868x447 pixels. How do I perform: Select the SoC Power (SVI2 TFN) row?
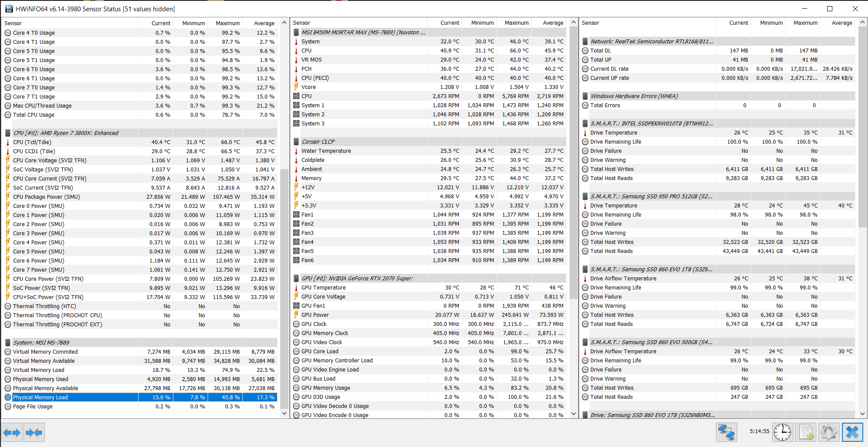point(139,288)
